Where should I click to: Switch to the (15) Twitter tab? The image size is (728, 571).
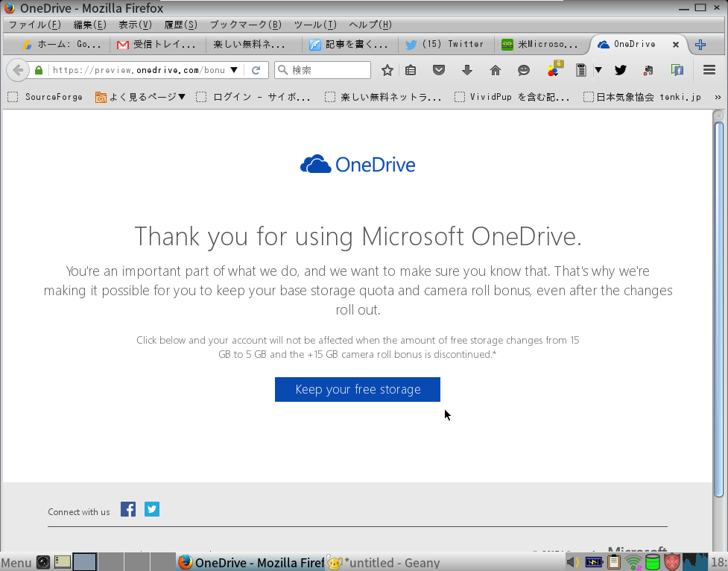(446, 44)
